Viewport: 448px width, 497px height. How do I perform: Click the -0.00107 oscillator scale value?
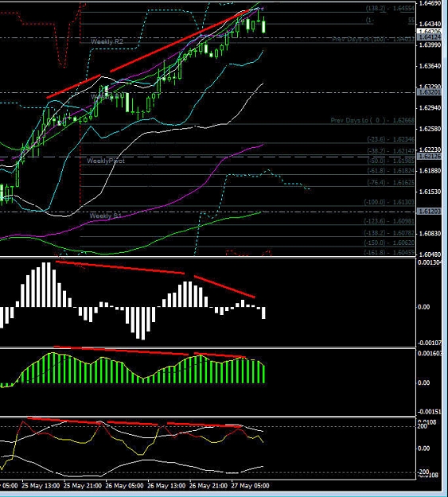pyautogui.click(x=430, y=343)
